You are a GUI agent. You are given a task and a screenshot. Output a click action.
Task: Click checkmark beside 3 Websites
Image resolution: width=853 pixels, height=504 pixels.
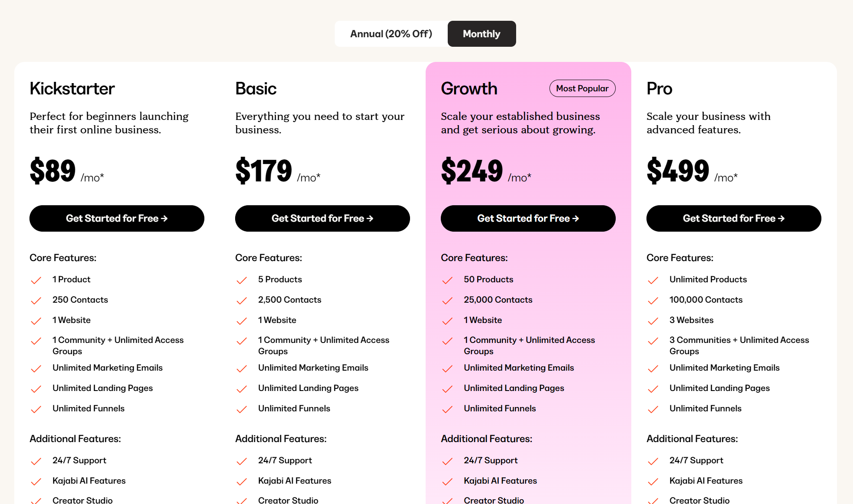[x=653, y=321]
